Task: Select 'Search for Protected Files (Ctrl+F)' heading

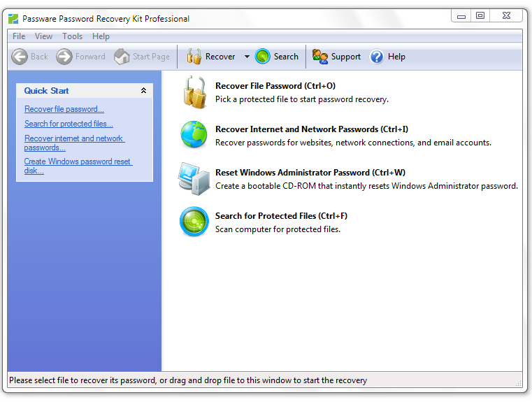Action: pos(281,216)
